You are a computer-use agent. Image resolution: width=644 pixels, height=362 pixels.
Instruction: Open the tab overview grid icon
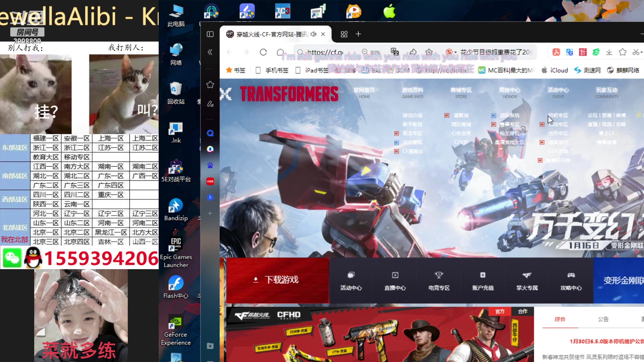pyautogui.click(x=344, y=34)
